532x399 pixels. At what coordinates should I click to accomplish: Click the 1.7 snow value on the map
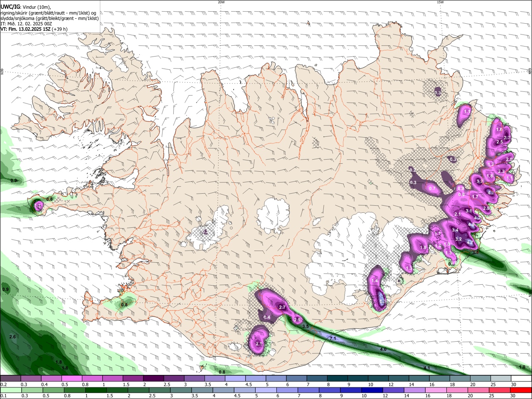475,197
